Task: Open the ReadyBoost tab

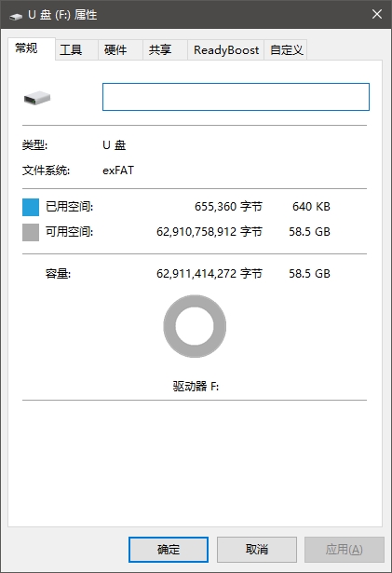Action: point(226,49)
